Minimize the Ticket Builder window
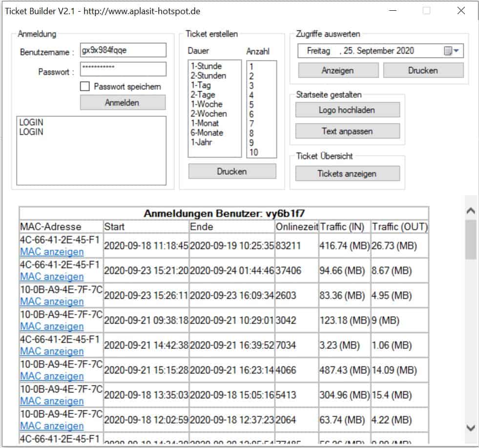The width and height of the screenshot is (479, 448). (393, 11)
